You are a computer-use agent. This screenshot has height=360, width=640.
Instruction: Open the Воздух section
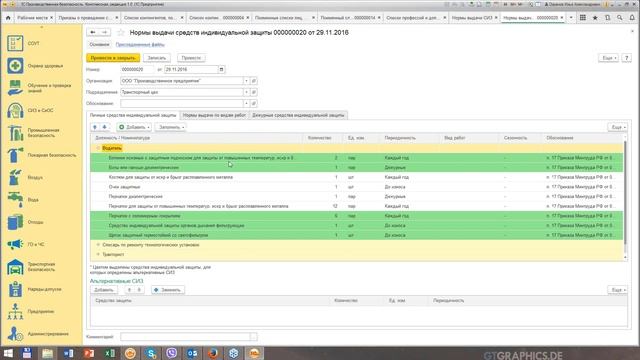pos(25,178)
